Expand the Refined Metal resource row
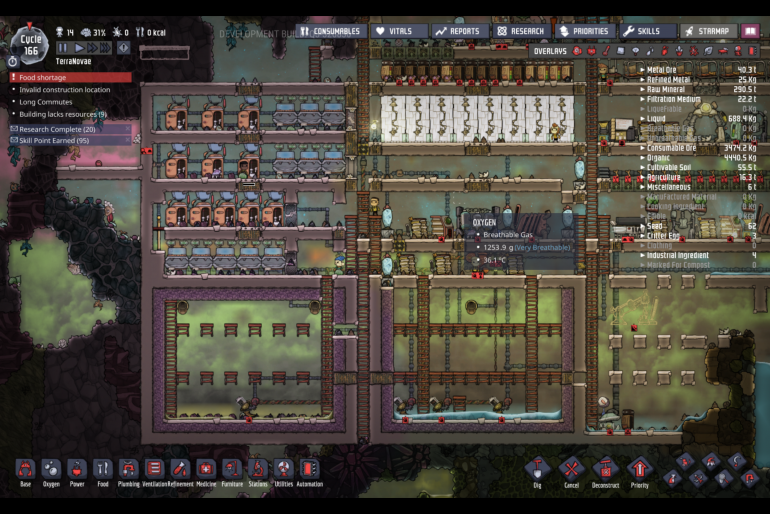The image size is (770, 514). click(x=698, y=80)
